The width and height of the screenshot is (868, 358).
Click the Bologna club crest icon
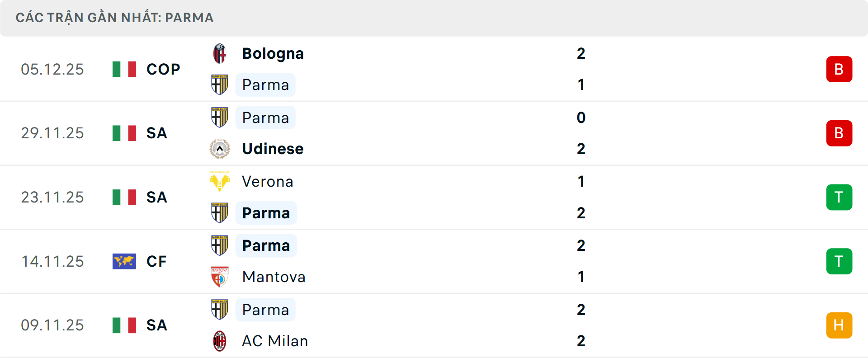click(x=220, y=53)
